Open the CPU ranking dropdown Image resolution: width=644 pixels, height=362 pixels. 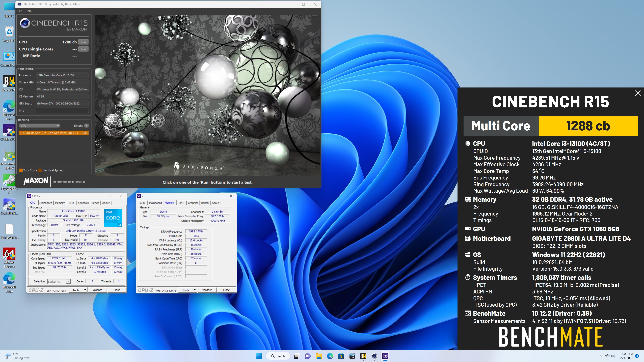40,126
